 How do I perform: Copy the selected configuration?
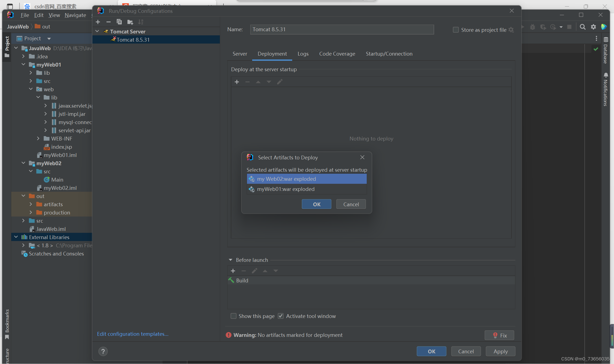[119, 22]
